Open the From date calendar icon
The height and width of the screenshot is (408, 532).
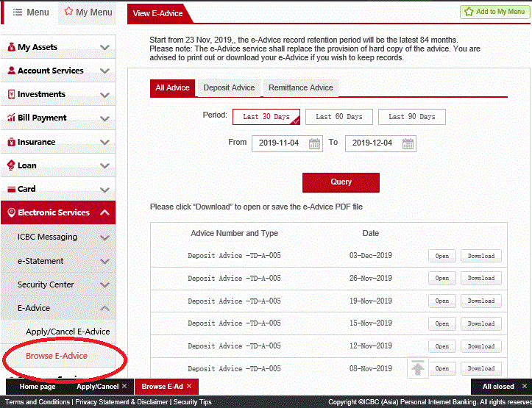pos(314,143)
